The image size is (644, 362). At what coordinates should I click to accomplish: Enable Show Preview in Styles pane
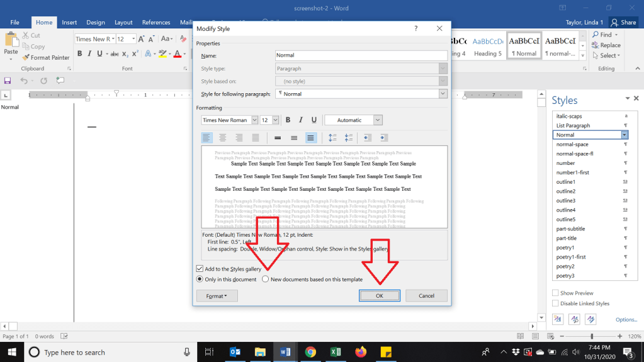(x=555, y=293)
